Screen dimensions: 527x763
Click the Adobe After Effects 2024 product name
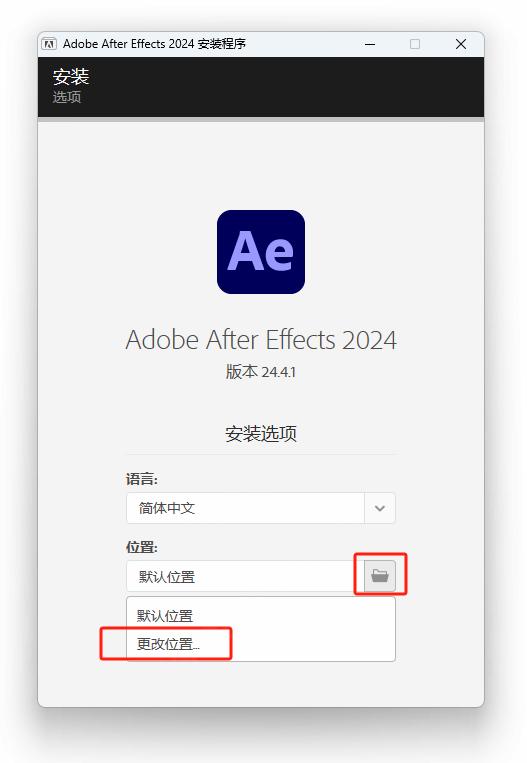click(261, 339)
